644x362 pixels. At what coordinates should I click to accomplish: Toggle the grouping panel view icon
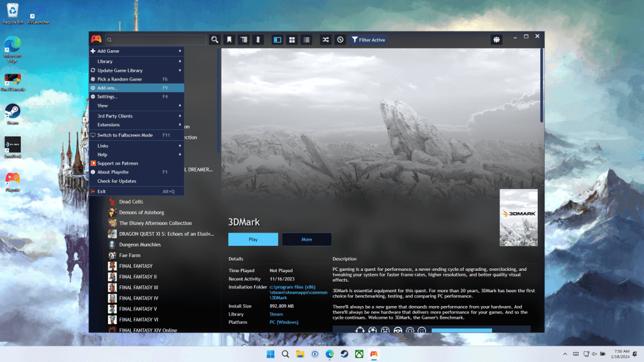(x=258, y=40)
